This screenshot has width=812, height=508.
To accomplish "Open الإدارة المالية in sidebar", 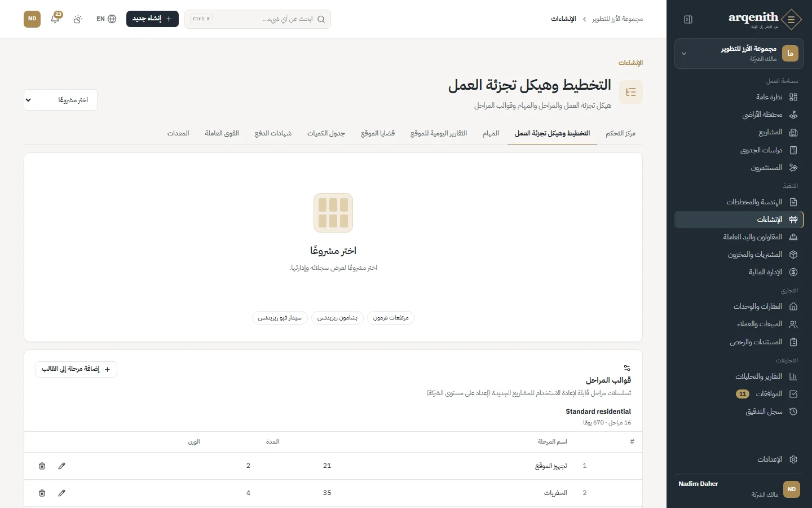I will [739, 272].
